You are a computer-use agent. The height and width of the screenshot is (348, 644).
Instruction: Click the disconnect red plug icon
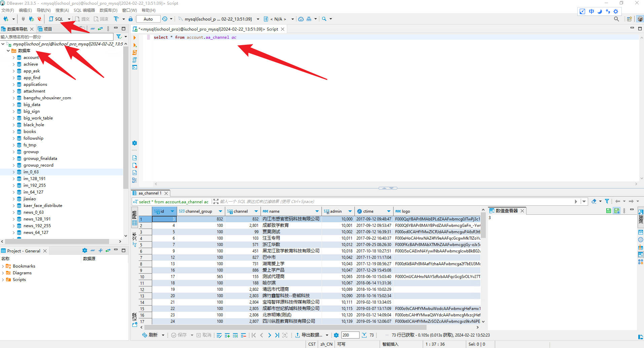39,19
